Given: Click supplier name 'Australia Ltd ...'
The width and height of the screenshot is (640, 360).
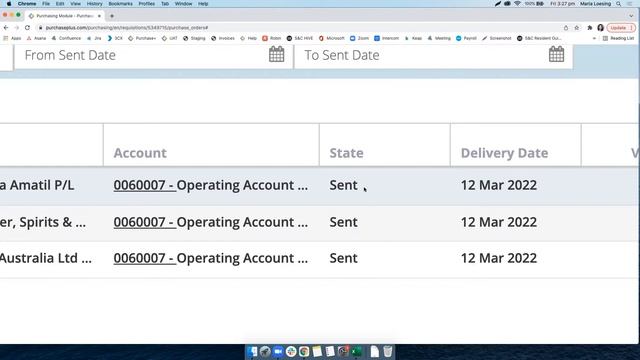Looking at the screenshot, I should [46, 258].
